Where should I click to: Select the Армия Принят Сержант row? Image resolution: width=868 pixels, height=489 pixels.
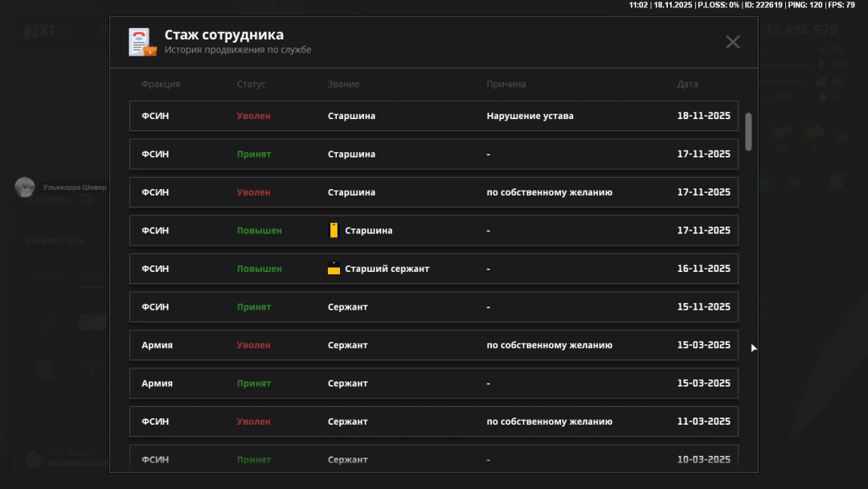tap(433, 384)
